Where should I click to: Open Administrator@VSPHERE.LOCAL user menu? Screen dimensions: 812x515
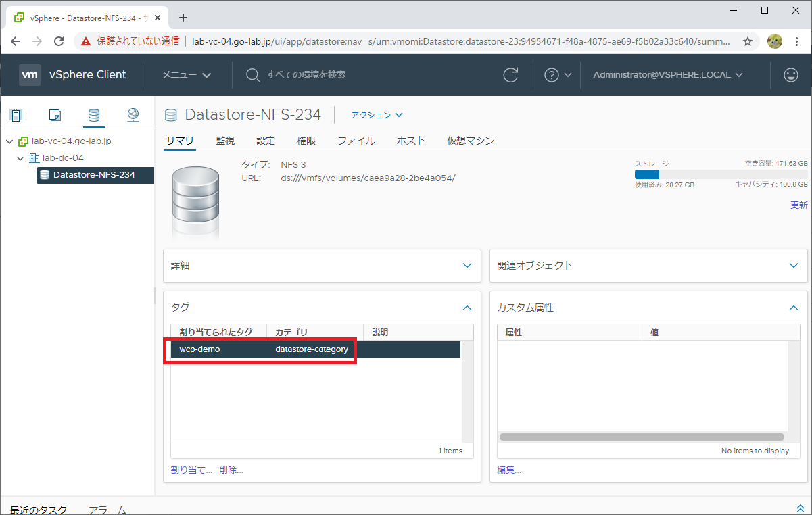[668, 75]
